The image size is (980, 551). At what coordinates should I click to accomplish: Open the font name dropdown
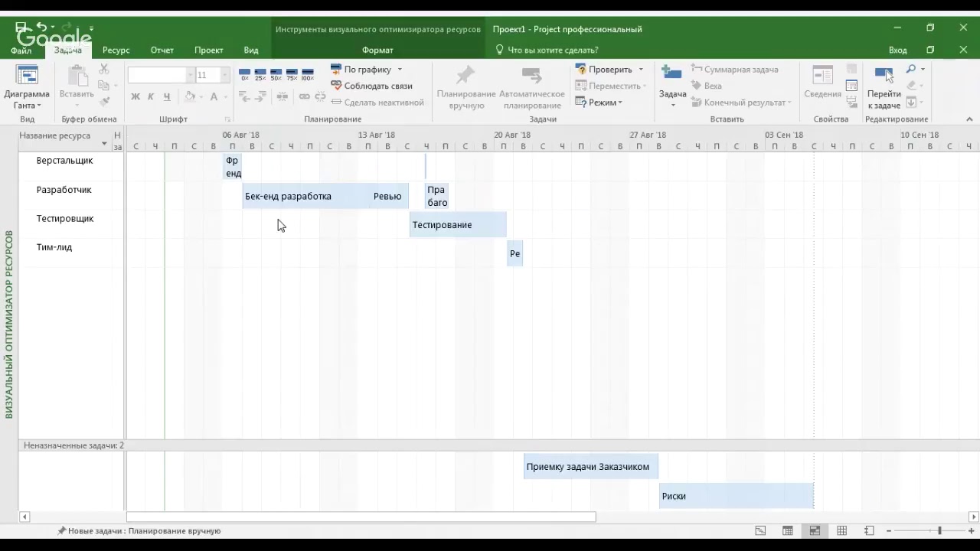190,75
